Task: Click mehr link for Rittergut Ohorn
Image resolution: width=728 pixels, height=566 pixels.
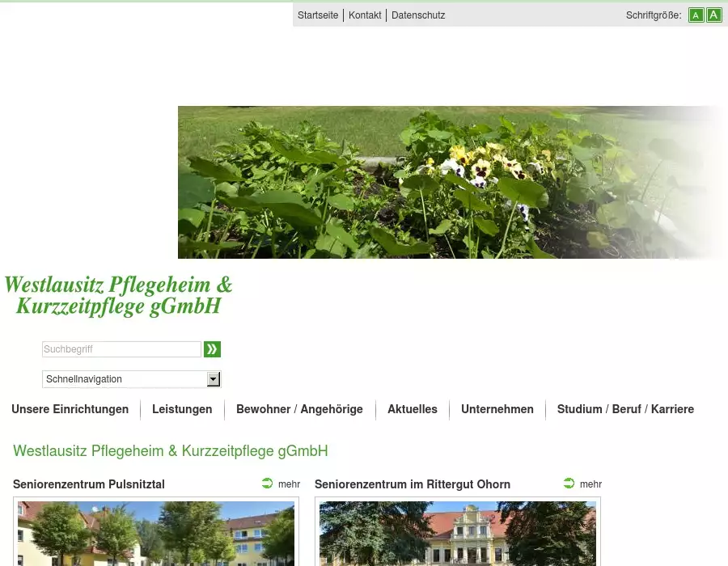Action: (590, 484)
